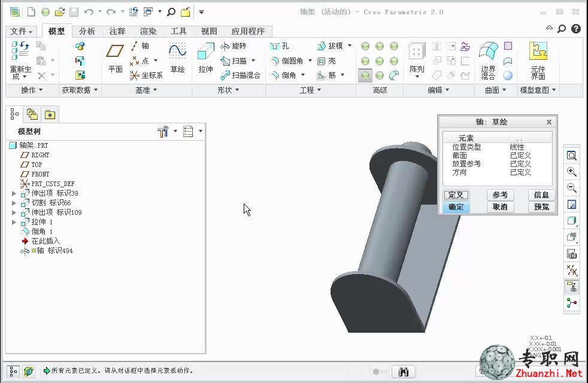Expand the 拉伸 1 tree node
The height and width of the screenshot is (383, 588).
pos(14,222)
